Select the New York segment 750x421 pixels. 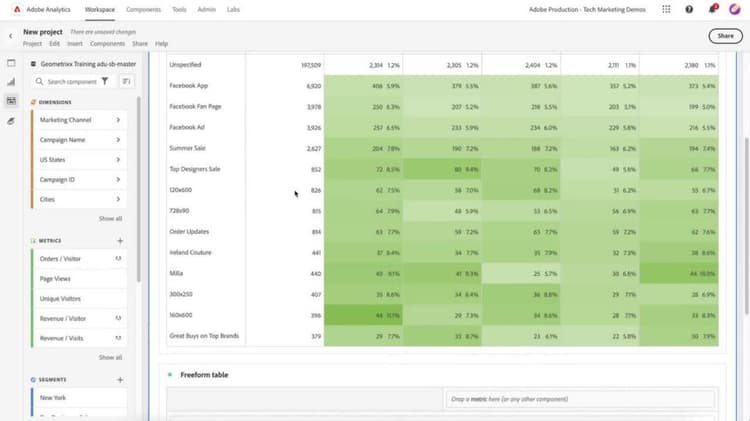point(79,398)
